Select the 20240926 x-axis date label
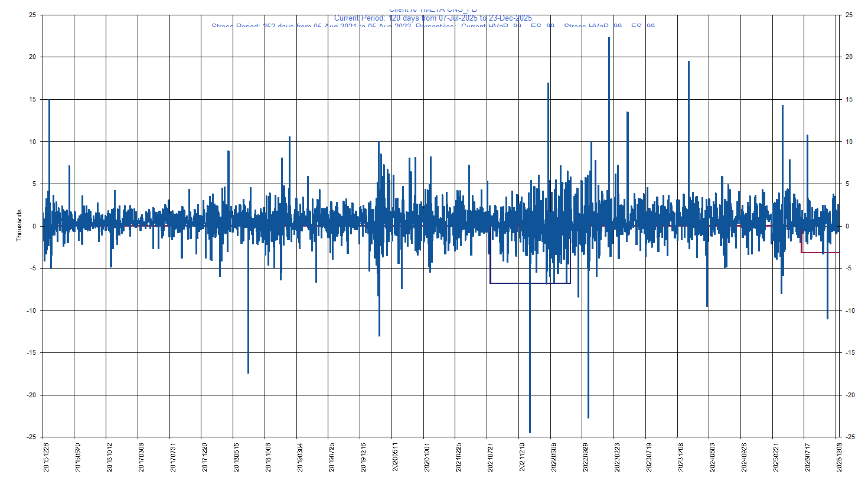868x484 pixels. 744,457
